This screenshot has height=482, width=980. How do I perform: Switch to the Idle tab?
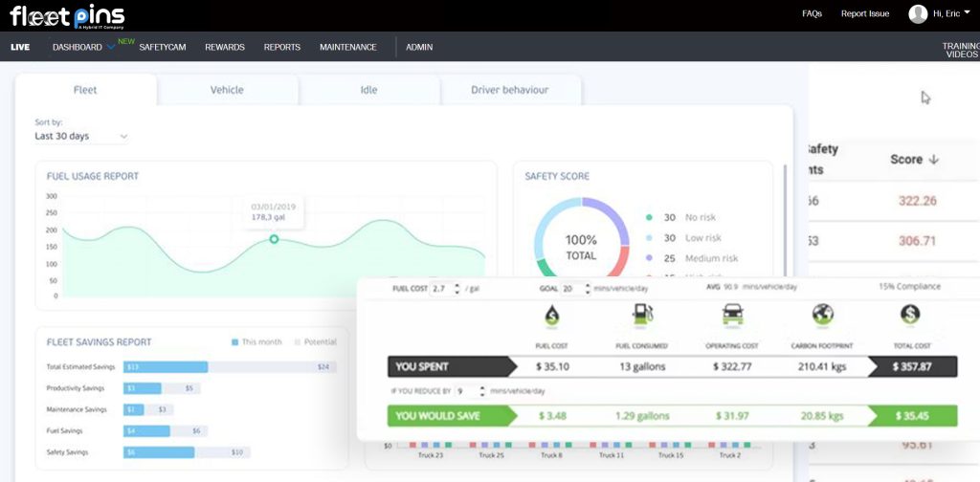(x=368, y=90)
